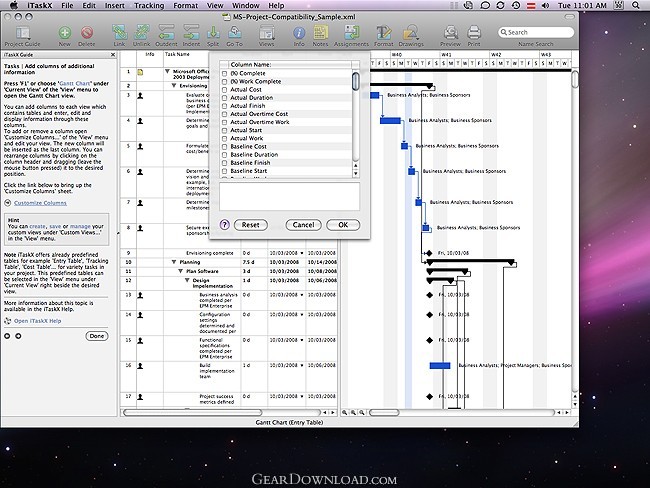Click the resource icon in row 3
The width and height of the screenshot is (650, 488).
pos(141,96)
